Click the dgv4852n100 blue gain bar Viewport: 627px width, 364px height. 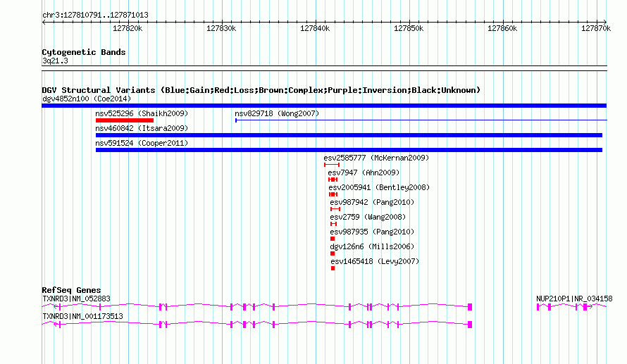(324, 106)
